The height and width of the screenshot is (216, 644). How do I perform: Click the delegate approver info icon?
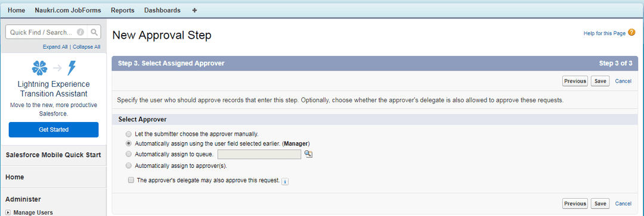coord(285,181)
